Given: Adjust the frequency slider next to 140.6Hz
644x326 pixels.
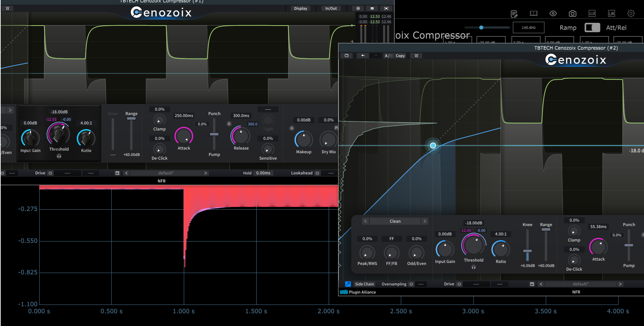Looking at the screenshot, I should click(481, 28).
